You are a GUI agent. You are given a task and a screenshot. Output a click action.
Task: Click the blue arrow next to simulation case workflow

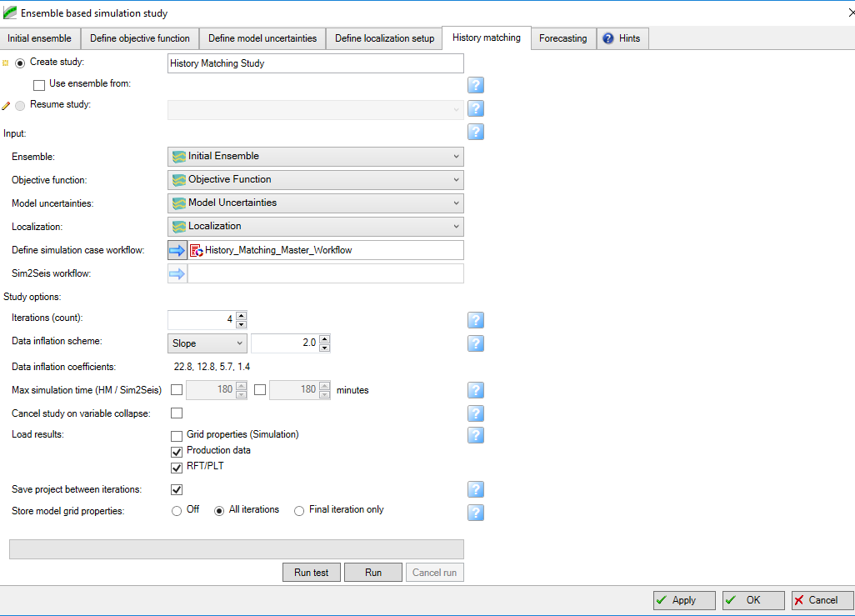point(177,250)
